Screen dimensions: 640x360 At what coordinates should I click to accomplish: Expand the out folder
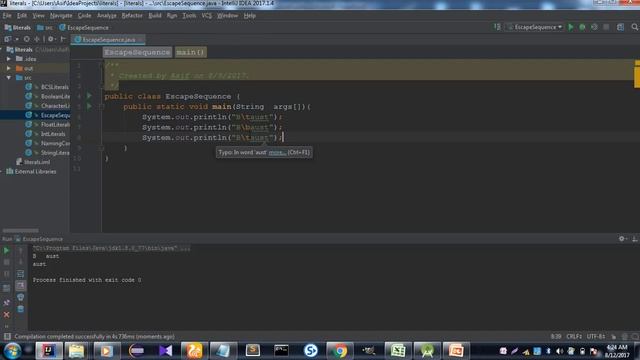[9, 68]
